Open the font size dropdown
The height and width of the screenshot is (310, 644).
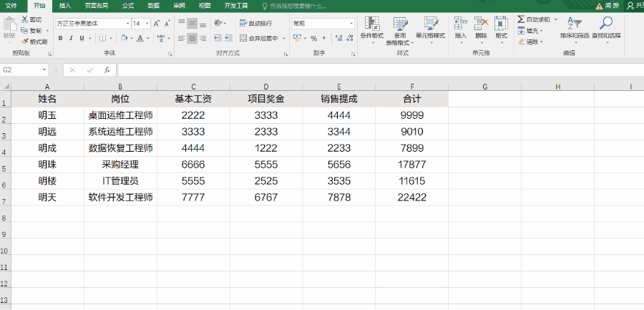coord(147,24)
